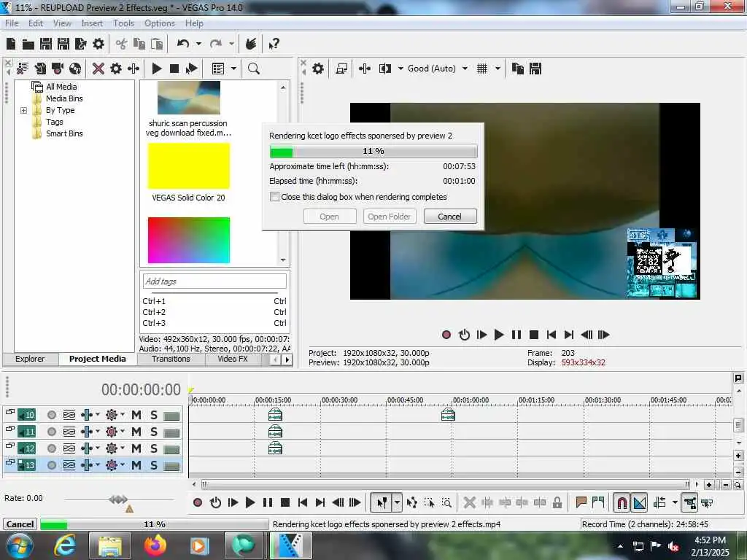This screenshot has width=747, height=560.
Task: Open Overlays grid dropdown arrow
Action: (x=498, y=69)
